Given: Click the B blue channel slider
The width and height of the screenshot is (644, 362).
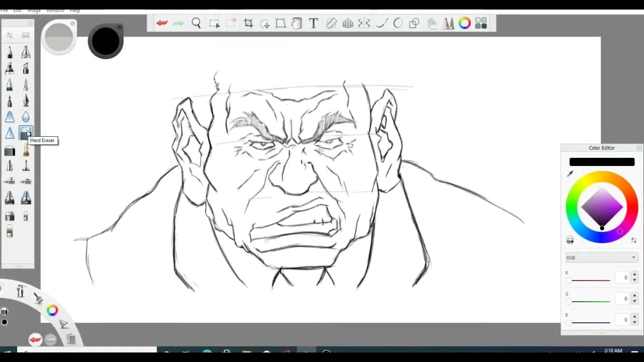Looking at the screenshot, I should (589, 323).
